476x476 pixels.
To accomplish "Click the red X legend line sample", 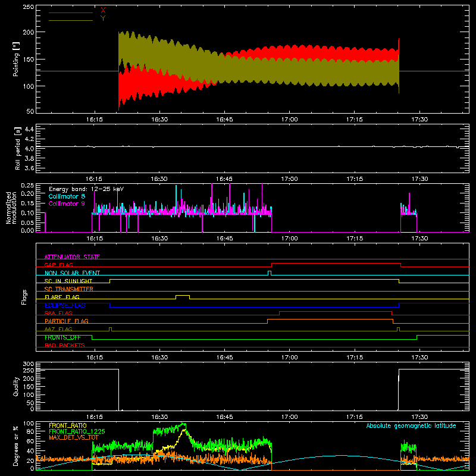I will [x=71, y=12].
